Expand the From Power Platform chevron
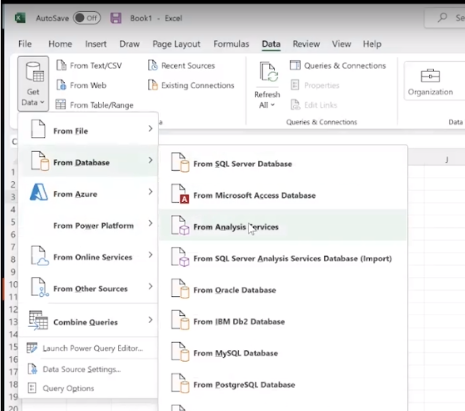This screenshot has height=411, width=465. click(150, 223)
